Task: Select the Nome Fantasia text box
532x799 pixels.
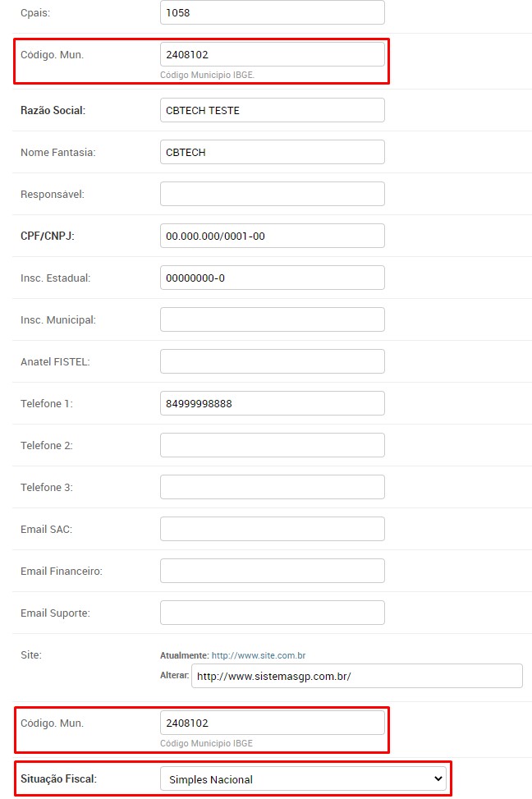Action: (272, 153)
